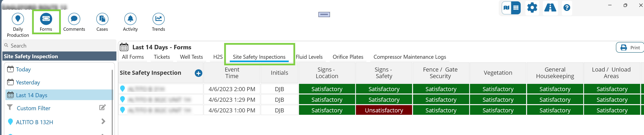Open the Cases icon
The height and width of the screenshot is (135, 644).
point(102,19)
